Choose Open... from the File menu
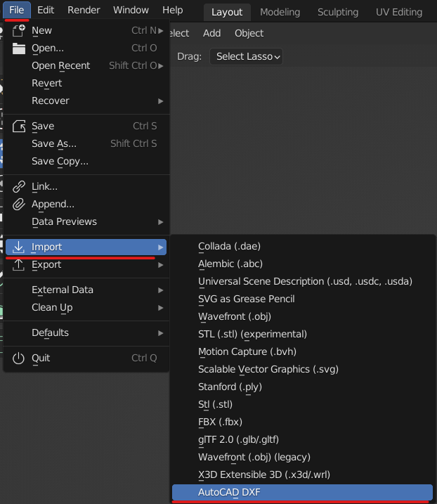Image resolution: width=437 pixels, height=504 pixels. (x=86, y=49)
